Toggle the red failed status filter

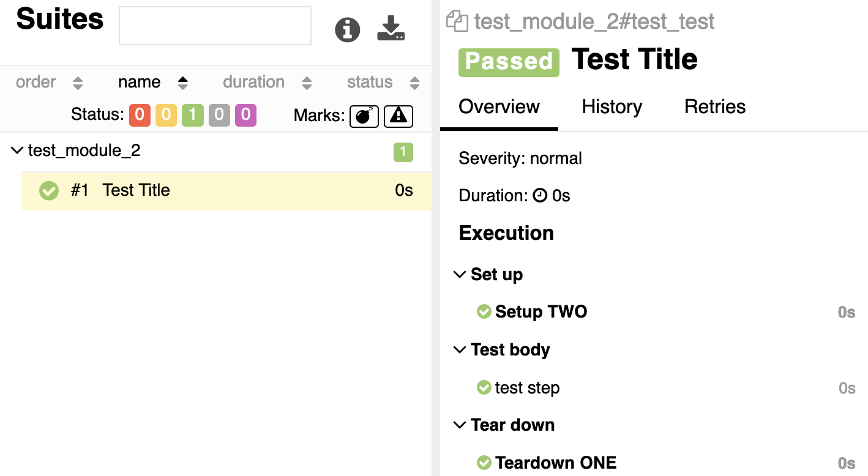pos(140,115)
